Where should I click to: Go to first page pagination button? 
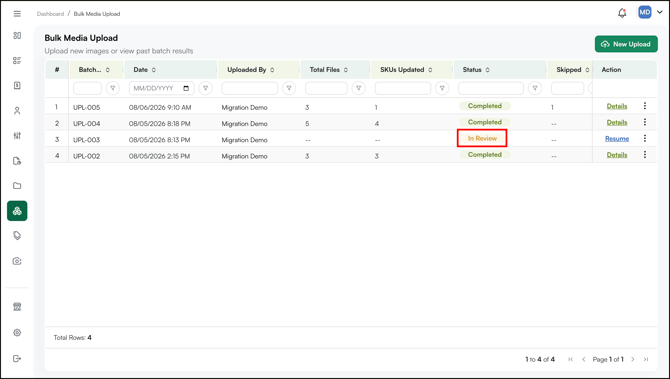(x=570, y=359)
